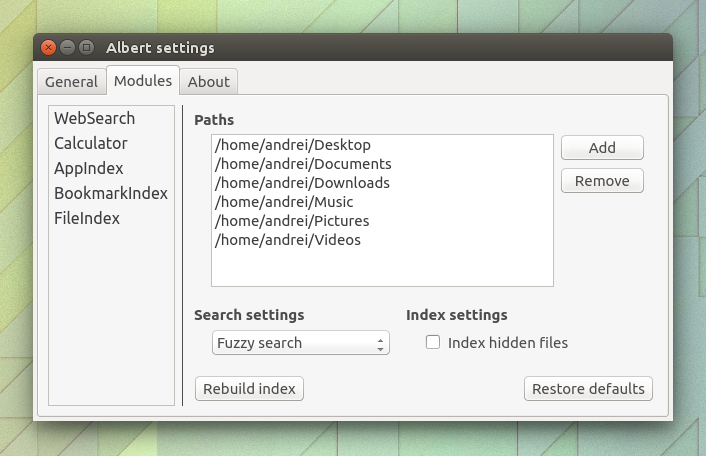Open the Calculator module settings
The image size is (706, 456).
pos(90,143)
